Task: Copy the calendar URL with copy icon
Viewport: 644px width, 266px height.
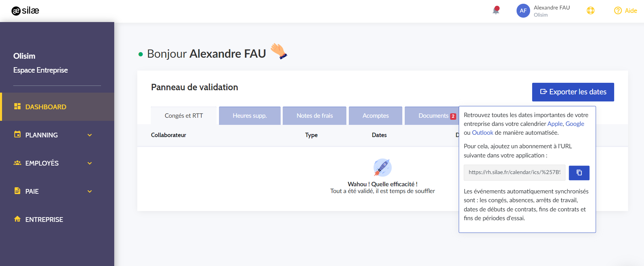Action: [579, 173]
